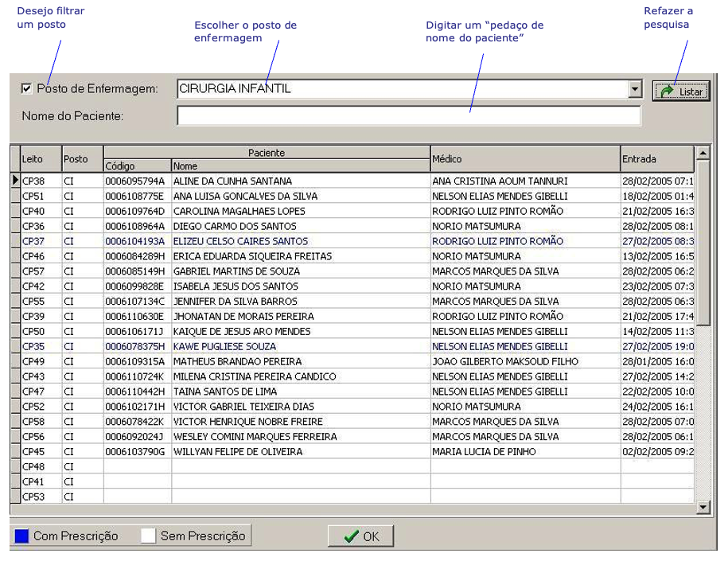Select patient ANA LUISA GONCALVES DA SILVA
728x561 pixels.
[x=246, y=196]
